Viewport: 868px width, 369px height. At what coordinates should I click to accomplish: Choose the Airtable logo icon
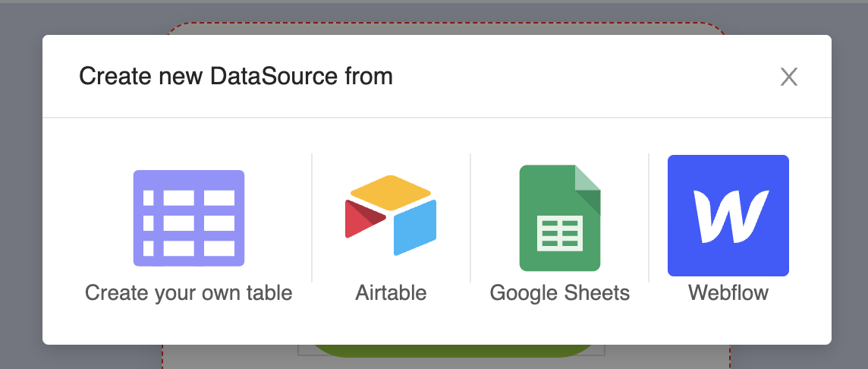(x=391, y=216)
